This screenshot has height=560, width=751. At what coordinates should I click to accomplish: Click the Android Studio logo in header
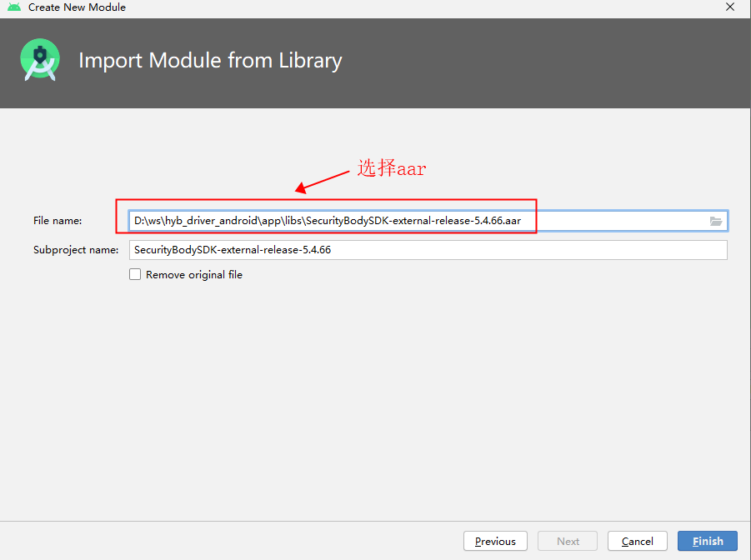click(40, 60)
